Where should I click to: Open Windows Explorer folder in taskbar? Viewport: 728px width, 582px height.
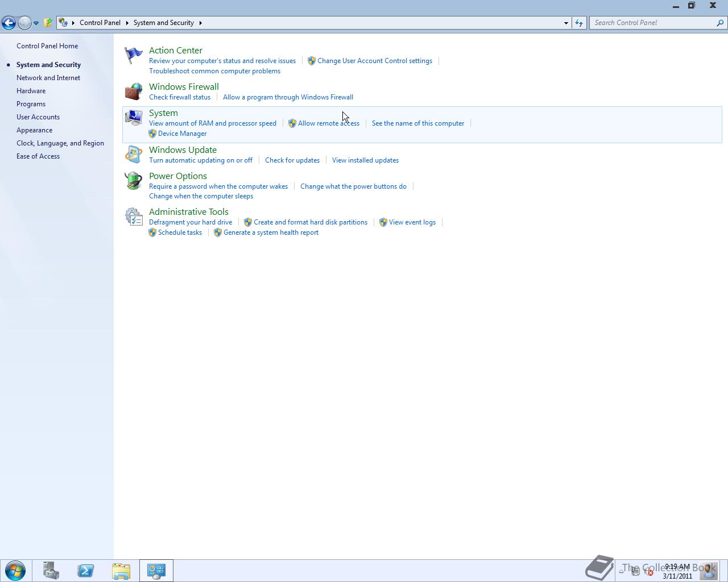pyautogui.click(x=121, y=571)
